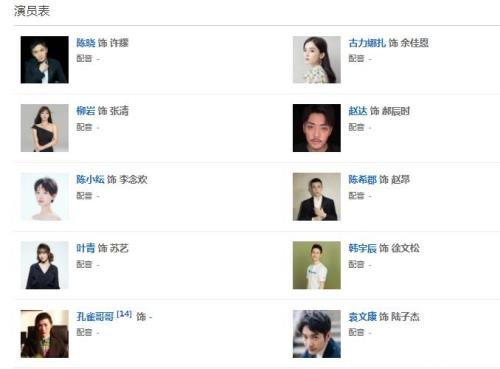This screenshot has width=500, height=369.
Task: Open the 柳岩 actor link
Action: 86,111
